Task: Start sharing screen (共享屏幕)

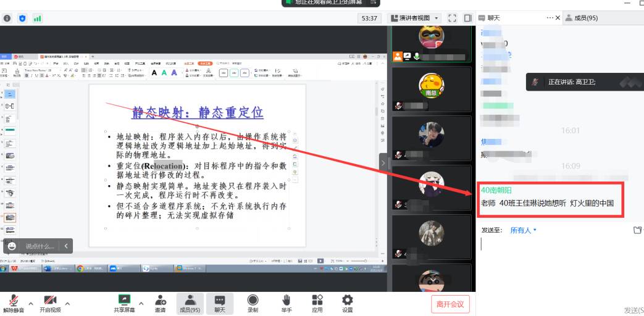Action: click(x=124, y=304)
